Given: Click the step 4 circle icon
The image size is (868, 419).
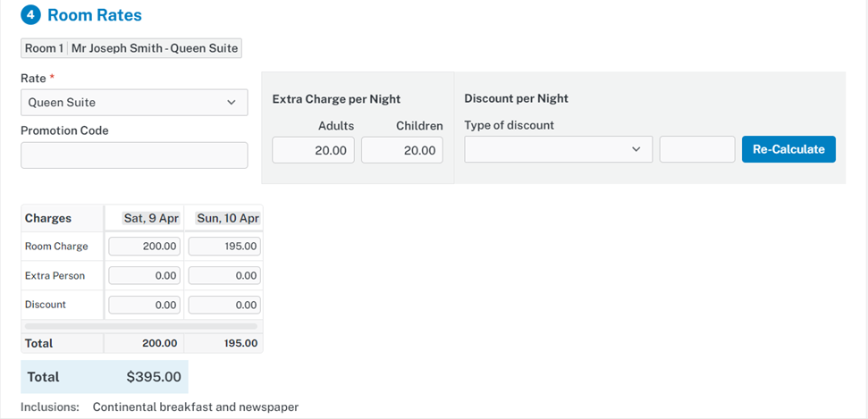Looking at the screenshot, I should point(32,15).
